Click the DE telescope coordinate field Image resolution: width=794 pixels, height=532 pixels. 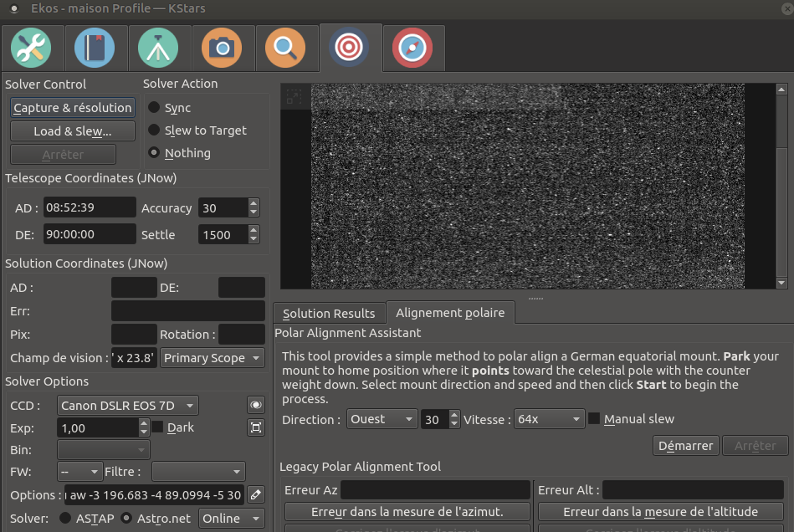[x=90, y=234]
